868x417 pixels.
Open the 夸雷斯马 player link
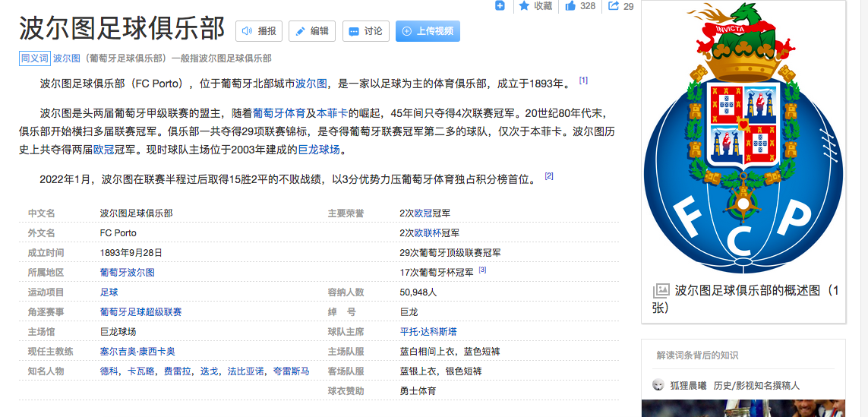pyautogui.click(x=291, y=371)
